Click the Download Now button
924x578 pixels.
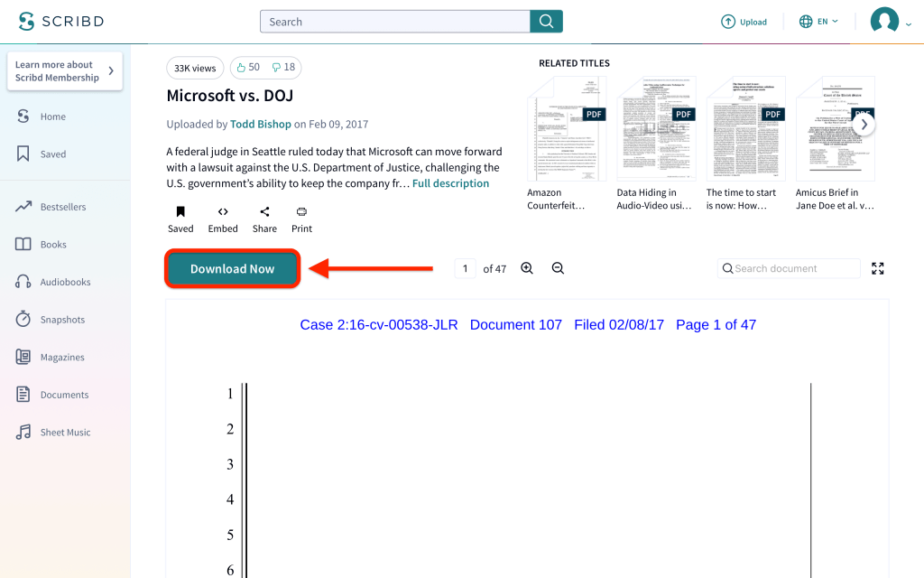(x=232, y=269)
